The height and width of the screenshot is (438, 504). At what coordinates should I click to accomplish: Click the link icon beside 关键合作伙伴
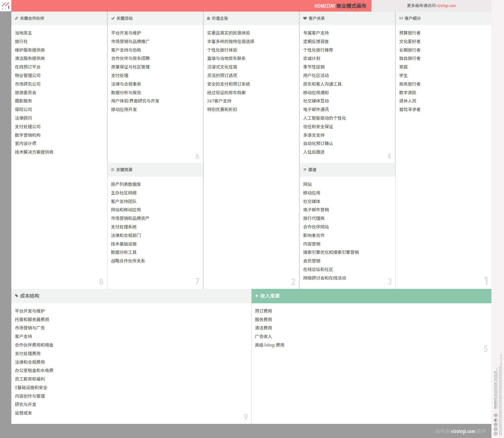[x=16, y=18]
